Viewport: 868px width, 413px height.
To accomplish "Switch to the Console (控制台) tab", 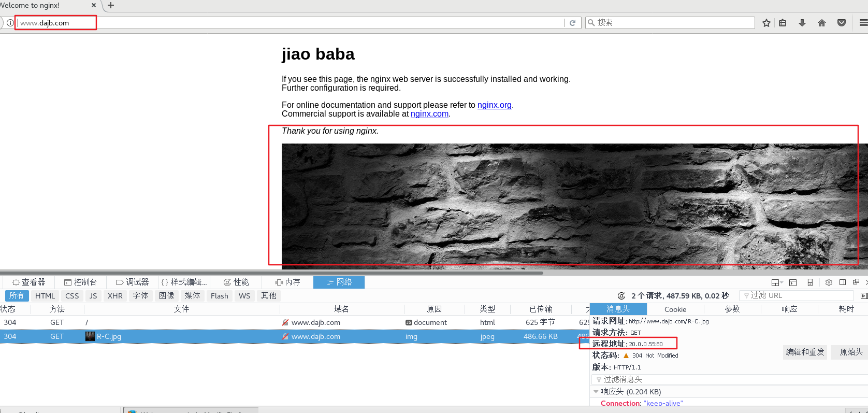I will (x=80, y=282).
